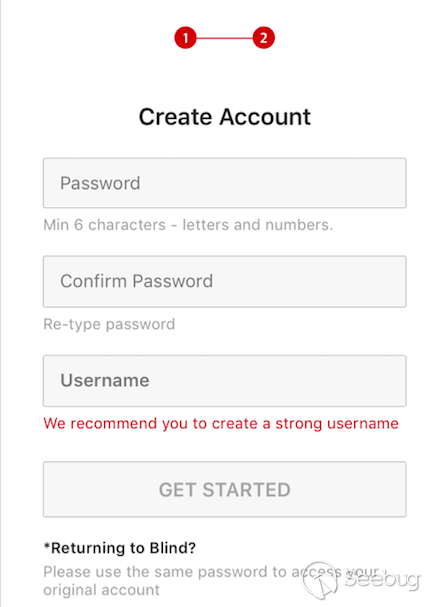Click the 'Re-type password' helper text

point(109,324)
